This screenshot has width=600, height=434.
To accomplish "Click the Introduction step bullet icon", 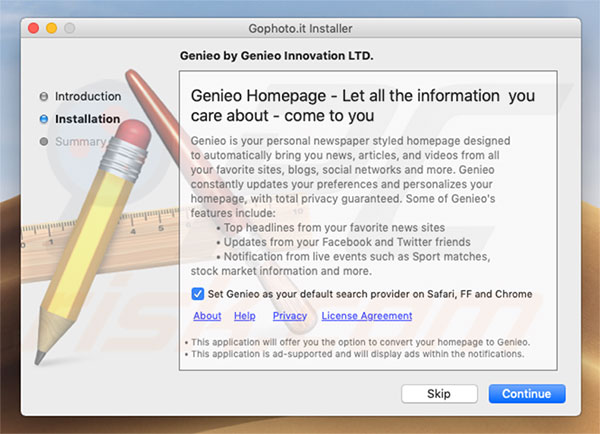I will coord(44,96).
